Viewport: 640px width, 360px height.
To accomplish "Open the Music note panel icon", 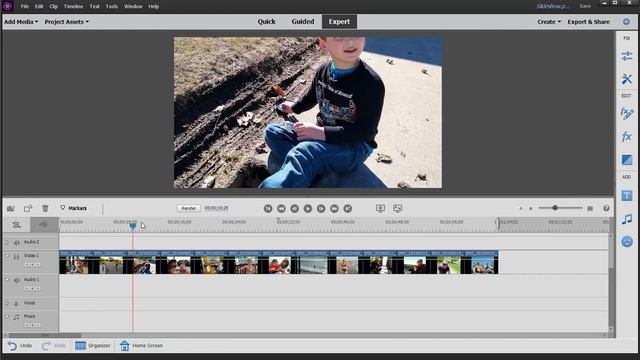I will [x=627, y=219].
